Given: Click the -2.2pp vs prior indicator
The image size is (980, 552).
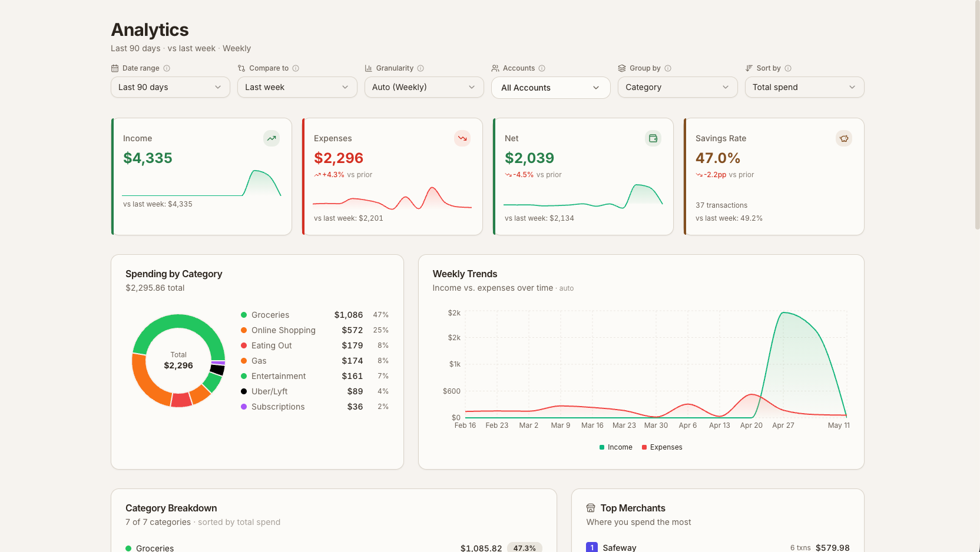Looking at the screenshot, I should (x=724, y=175).
